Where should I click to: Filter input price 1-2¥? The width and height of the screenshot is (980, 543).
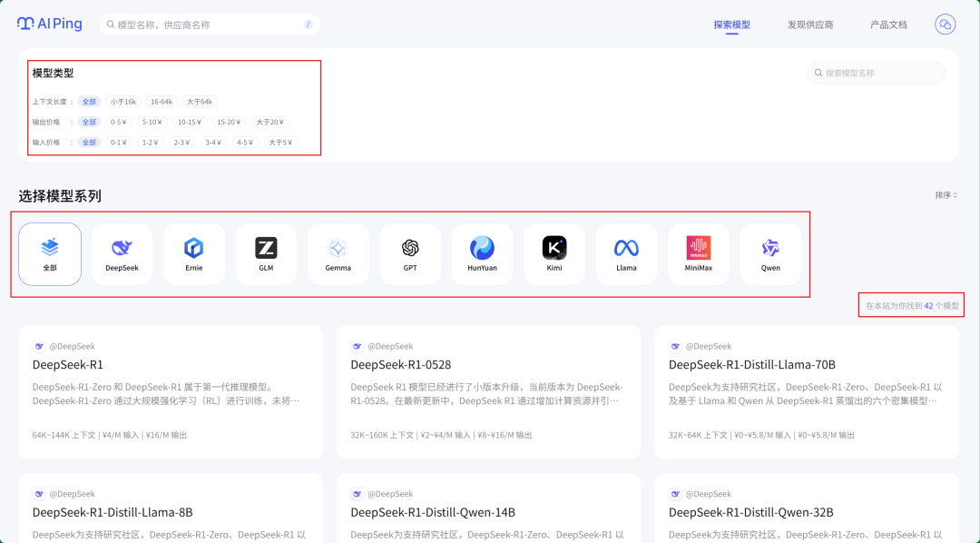tap(150, 143)
